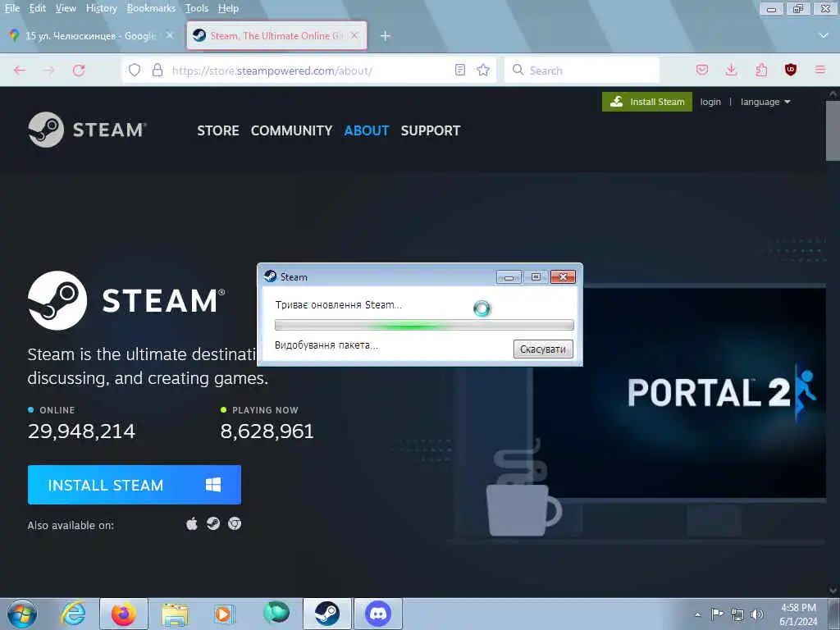This screenshot has width=840, height=630.
Task: Close the Google Maps tab
Action: (x=170, y=35)
